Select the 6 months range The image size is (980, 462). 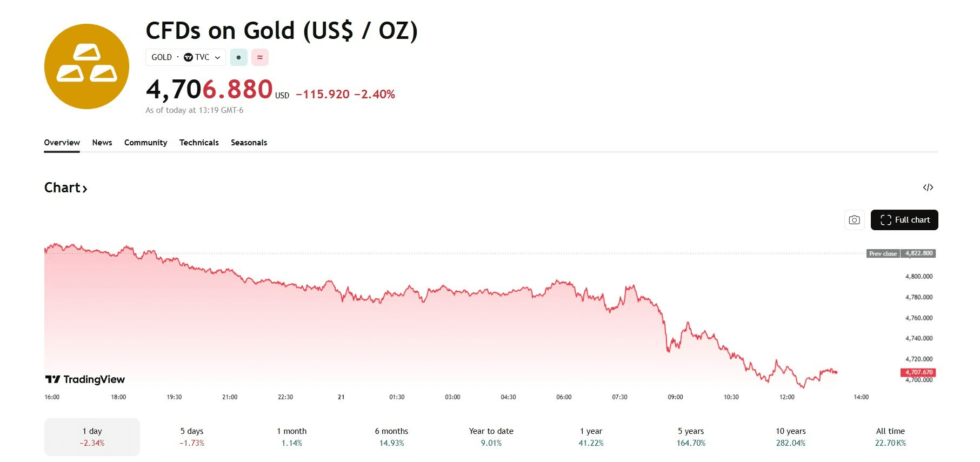click(391, 437)
